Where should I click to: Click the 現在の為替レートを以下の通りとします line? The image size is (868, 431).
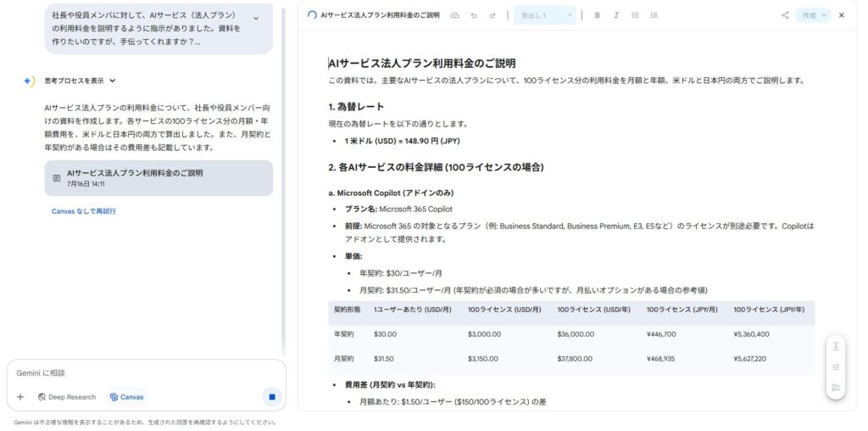click(398, 124)
